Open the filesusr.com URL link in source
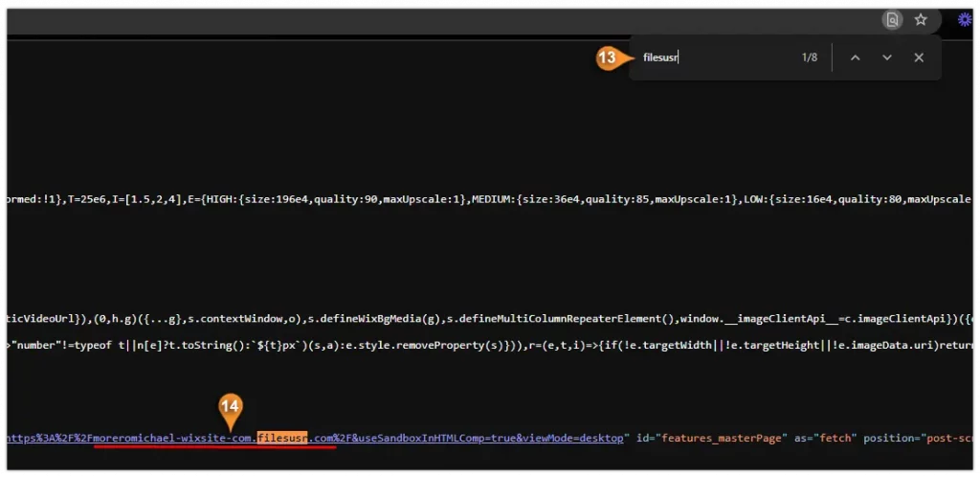 click(x=315, y=439)
